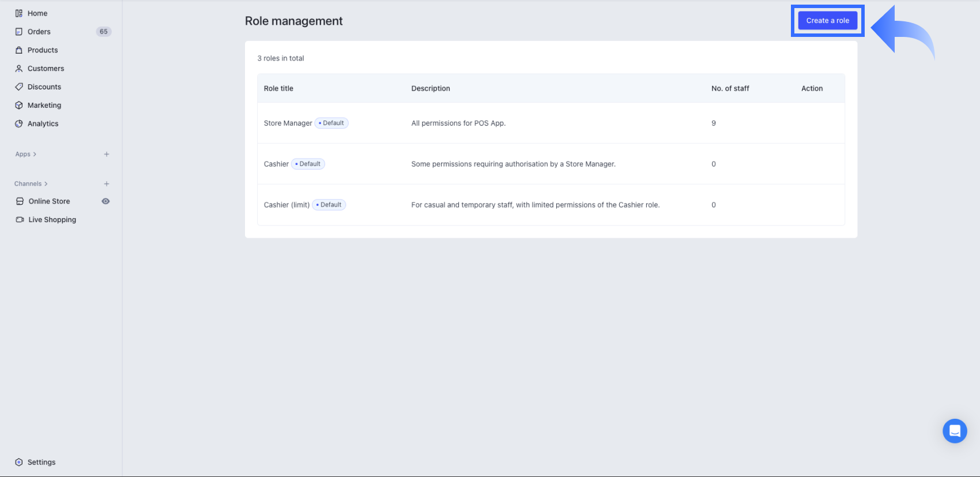Select the Store Manager role row
The height and width of the screenshot is (477, 980).
click(288, 123)
